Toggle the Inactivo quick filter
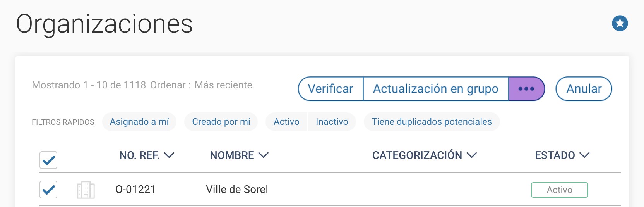This screenshot has height=207, width=644. pos(332,122)
